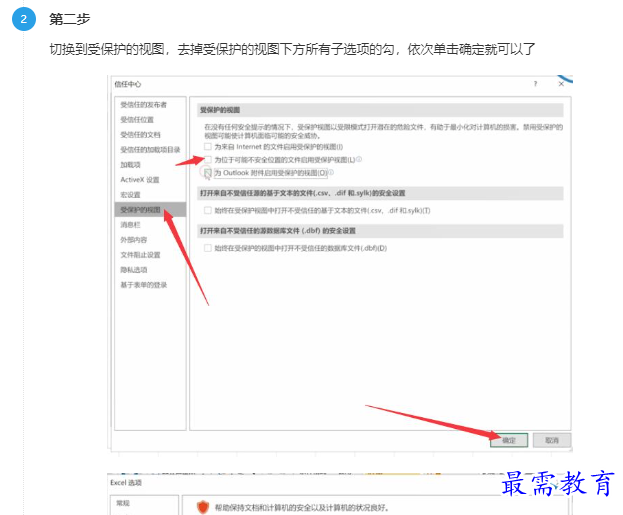Viewport: 623px width, 515px height.
Task: Select 外部内容 sidebar item
Action: [x=134, y=240]
